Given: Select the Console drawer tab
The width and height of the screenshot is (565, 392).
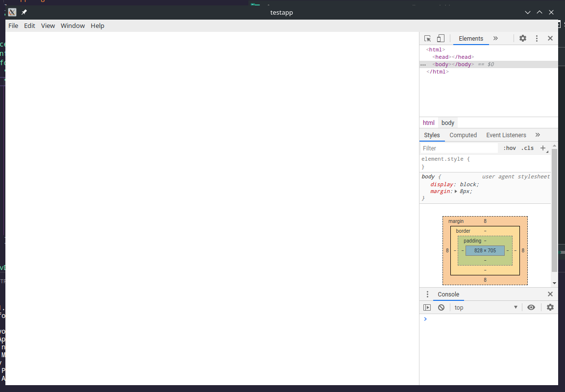Looking at the screenshot, I should point(448,294).
